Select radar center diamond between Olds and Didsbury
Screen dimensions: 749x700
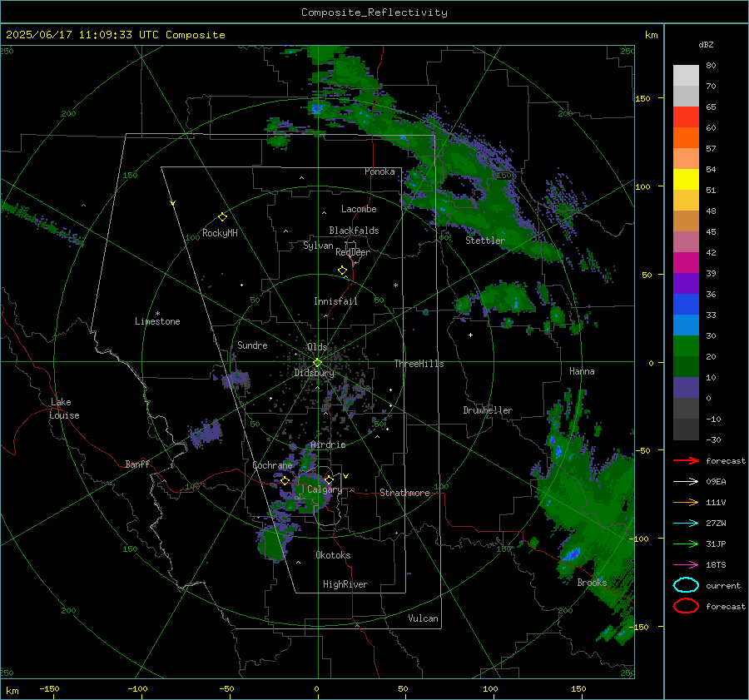[317, 363]
